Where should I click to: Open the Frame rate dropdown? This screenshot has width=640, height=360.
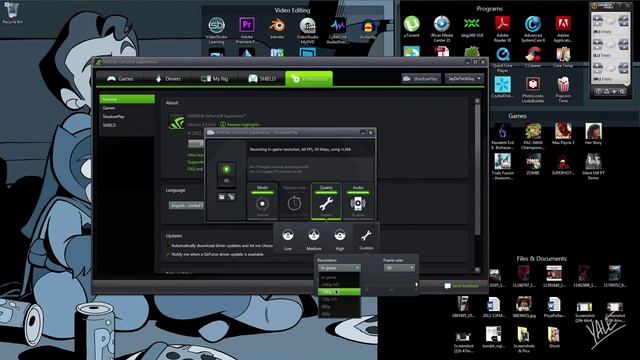coord(399,268)
